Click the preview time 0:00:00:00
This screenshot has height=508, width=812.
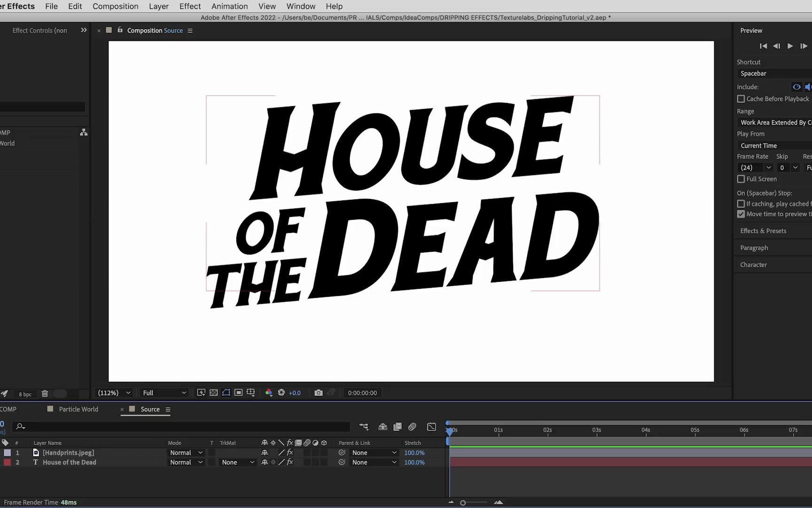[x=362, y=393]
